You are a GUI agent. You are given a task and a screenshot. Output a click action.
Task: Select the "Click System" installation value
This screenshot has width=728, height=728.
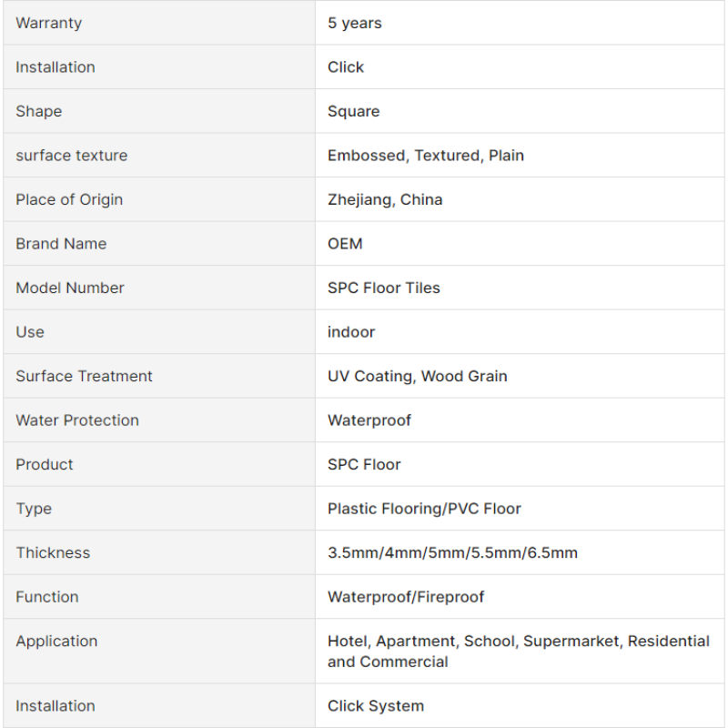[x=375, y=705]
